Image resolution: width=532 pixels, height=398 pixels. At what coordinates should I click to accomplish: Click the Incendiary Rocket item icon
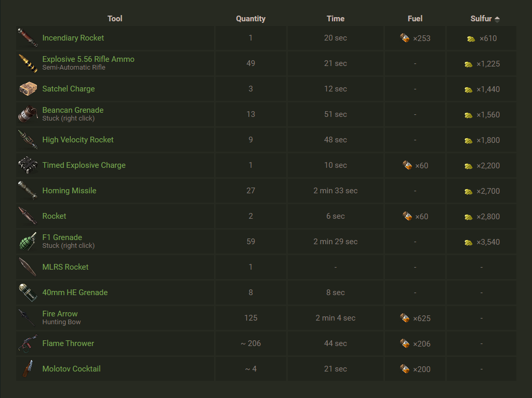tap(28, 38)
